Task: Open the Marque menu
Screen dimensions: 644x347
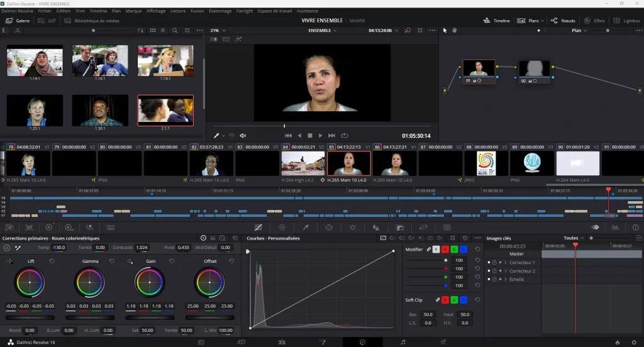Action: tap(133, 11)
